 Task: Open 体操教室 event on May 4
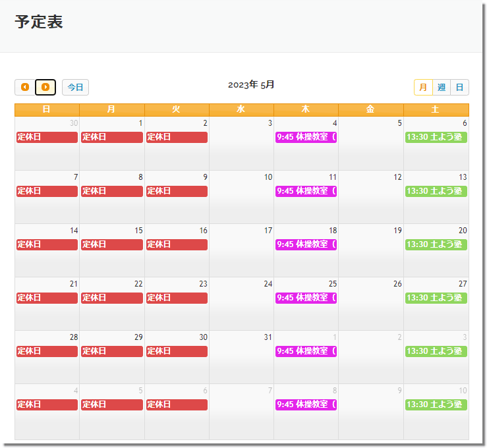coord(306,137)
